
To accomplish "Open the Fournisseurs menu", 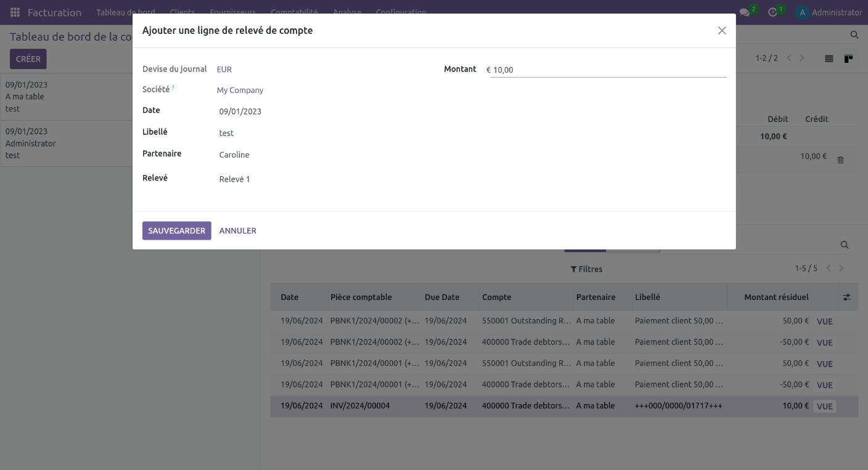I will [x=233, y=12].
